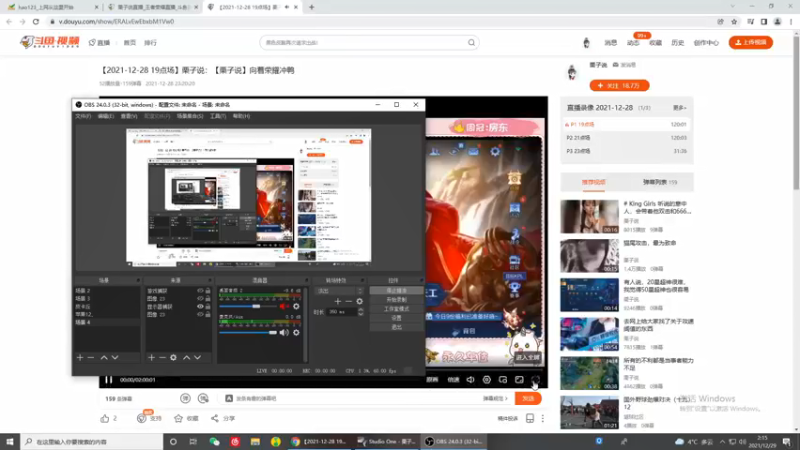Enter fullscreen in Douyu video player
The width and height of the screenshot is (800, 450).
coord(536,380)
